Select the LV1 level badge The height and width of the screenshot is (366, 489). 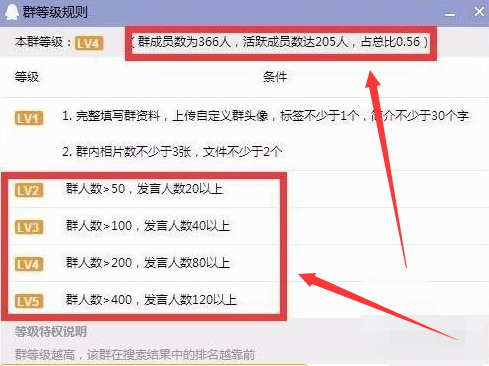click(x=29, y=118)
